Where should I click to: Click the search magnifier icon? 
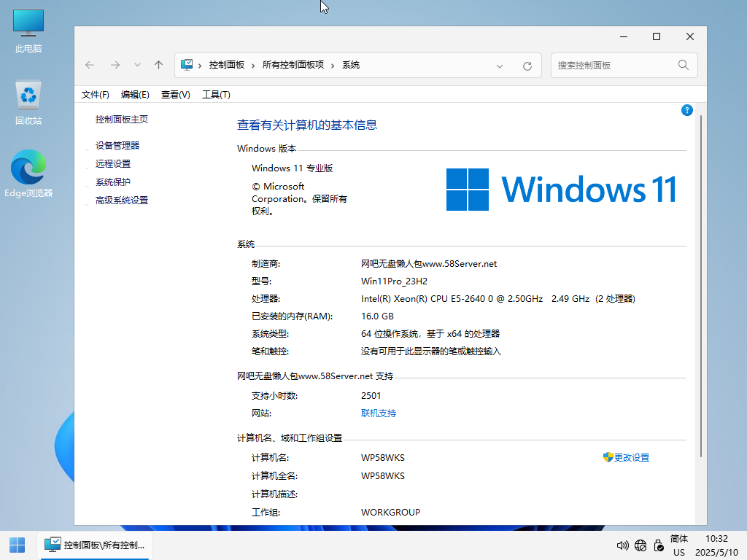[683, 65]
